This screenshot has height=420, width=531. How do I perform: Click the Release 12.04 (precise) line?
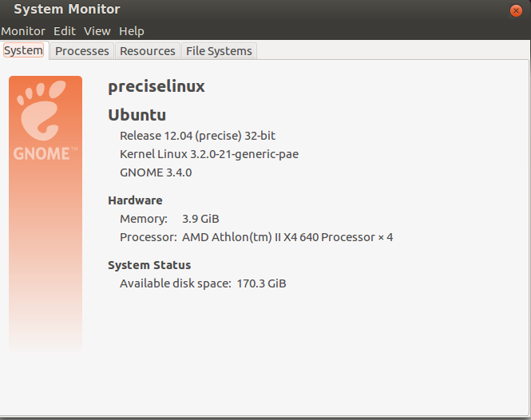click(197, 136)
